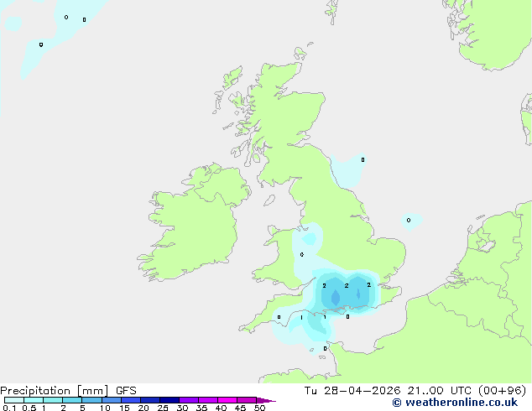
Task: Click the rightmost '2' value near London
Action: [x=369, y=285]
